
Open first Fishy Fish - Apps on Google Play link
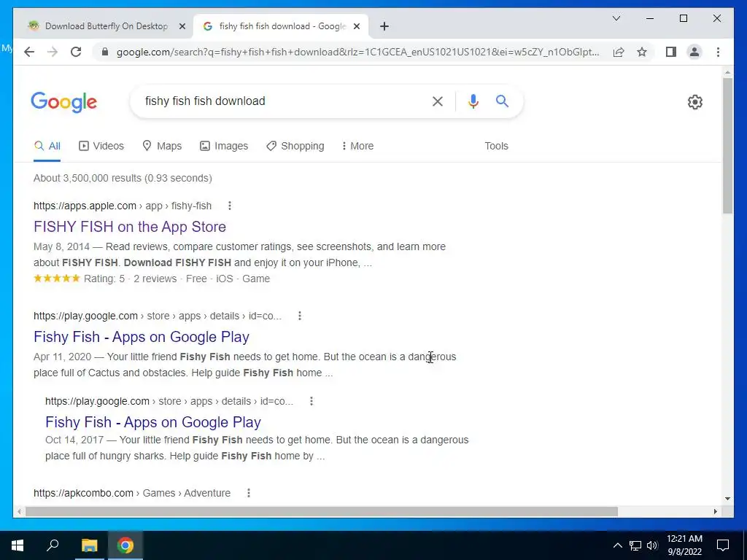tap(142, 337)
